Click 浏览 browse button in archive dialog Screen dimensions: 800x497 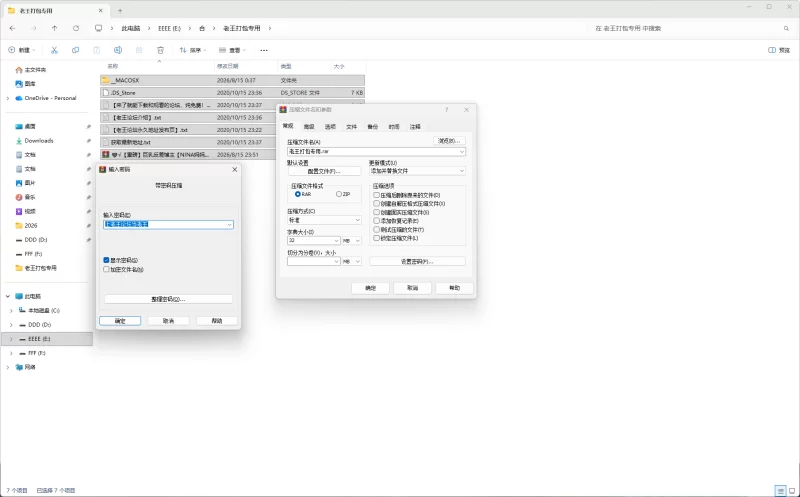pyautogui.click(x=449, y=141)
